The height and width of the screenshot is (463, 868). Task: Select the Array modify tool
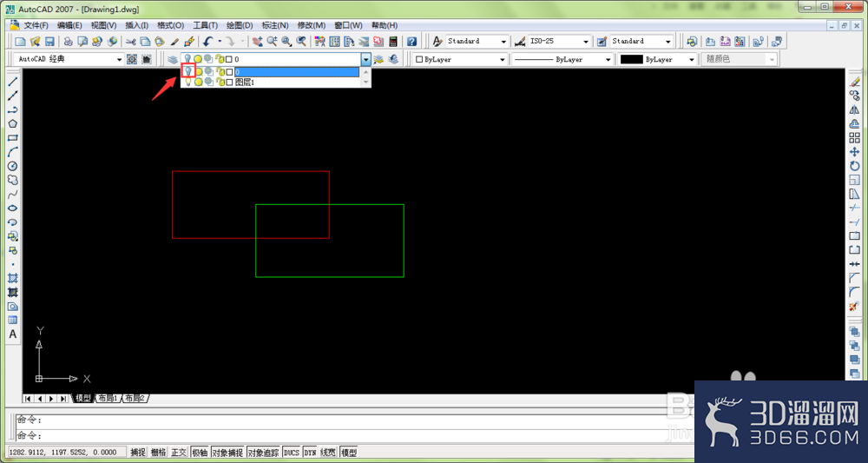(x=854, y=138)
